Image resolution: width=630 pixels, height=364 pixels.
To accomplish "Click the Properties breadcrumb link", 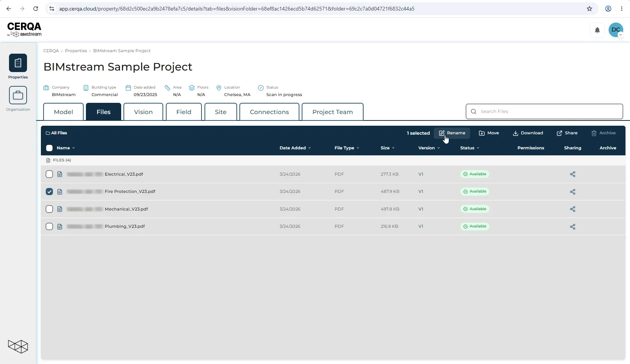I will (x=76, y=51).
